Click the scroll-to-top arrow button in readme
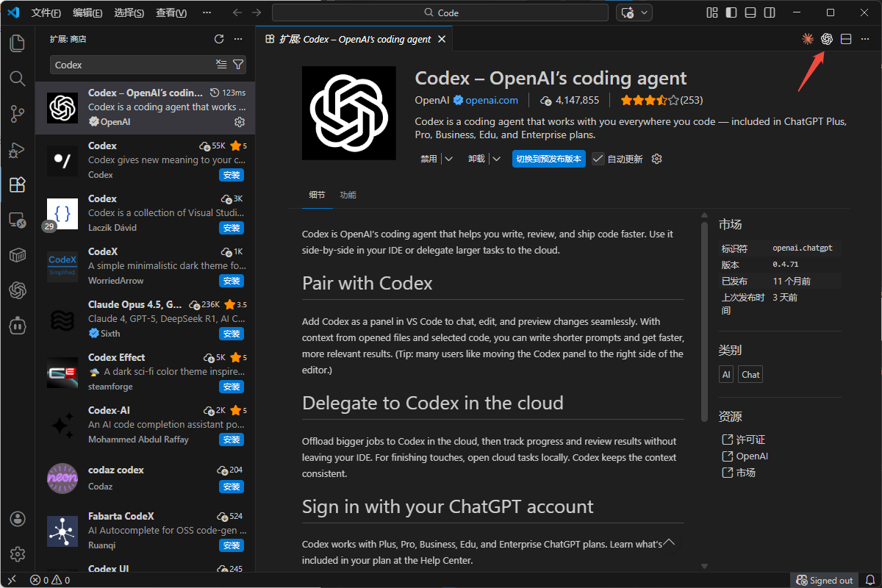The width and height of the screenshot is (882, 588). coord(669,543)
